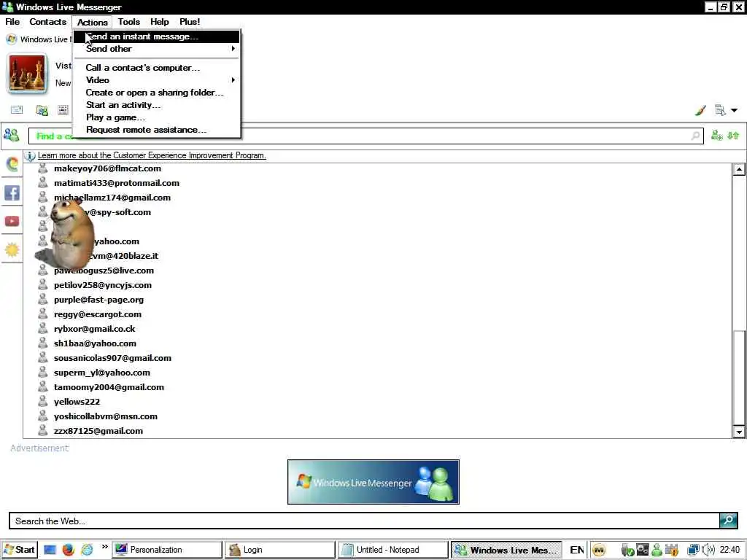747x560 pixels.
Task: Choose Start an activity
Action: pos(156,105)
